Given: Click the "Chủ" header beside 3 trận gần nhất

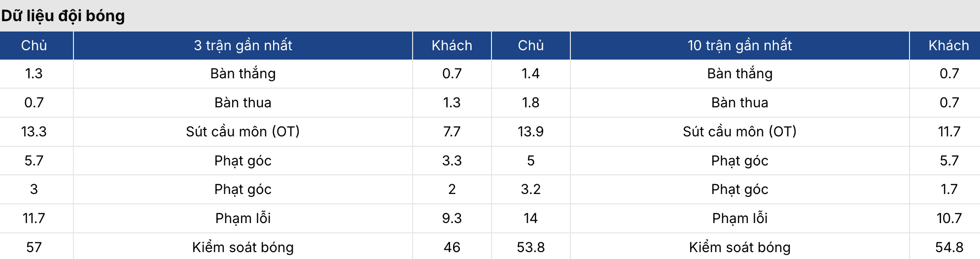Looking at the screenshot, I should [x=34, y=45].
